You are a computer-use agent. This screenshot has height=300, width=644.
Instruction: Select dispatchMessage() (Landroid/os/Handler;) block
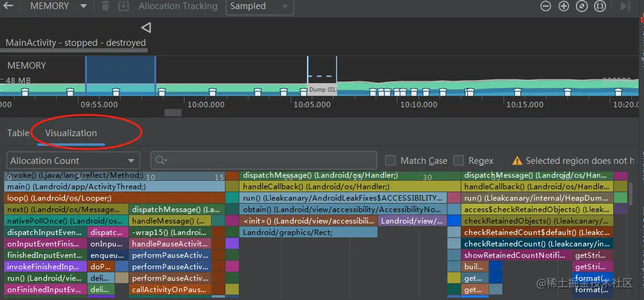click(x=350, y=176)
